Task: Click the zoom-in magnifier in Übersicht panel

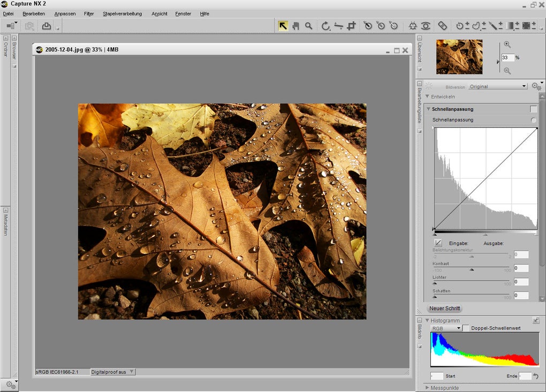Action: [x=507, y=45]
